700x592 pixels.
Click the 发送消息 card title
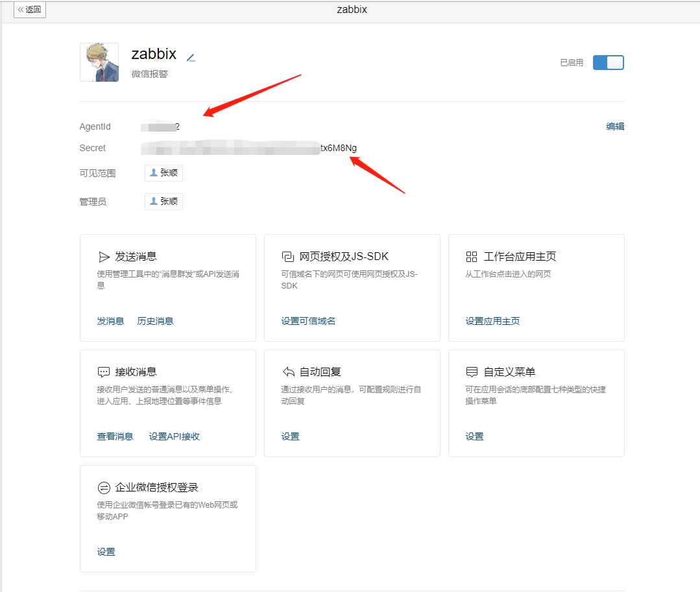click(x=136, y=257)
